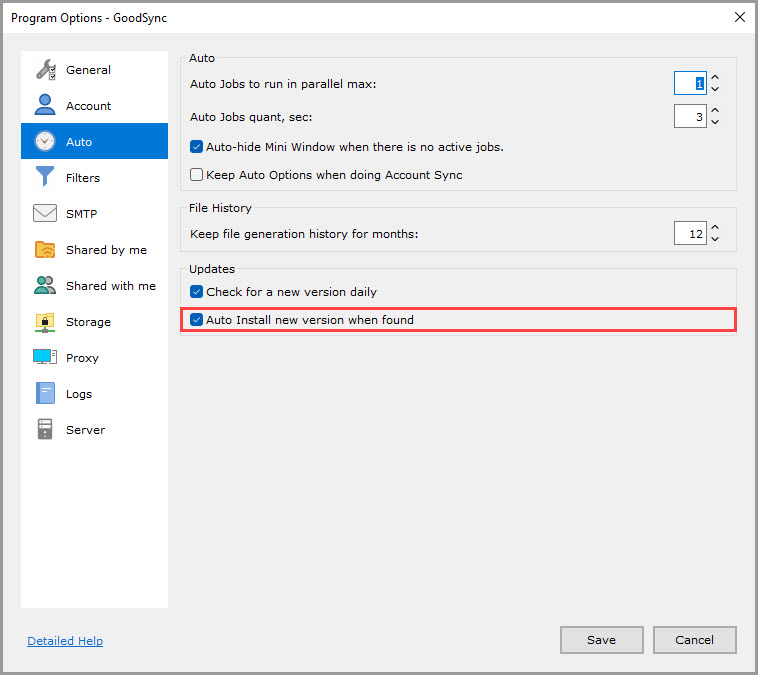Go to the SMTP settings label

(x=82, y=214)
